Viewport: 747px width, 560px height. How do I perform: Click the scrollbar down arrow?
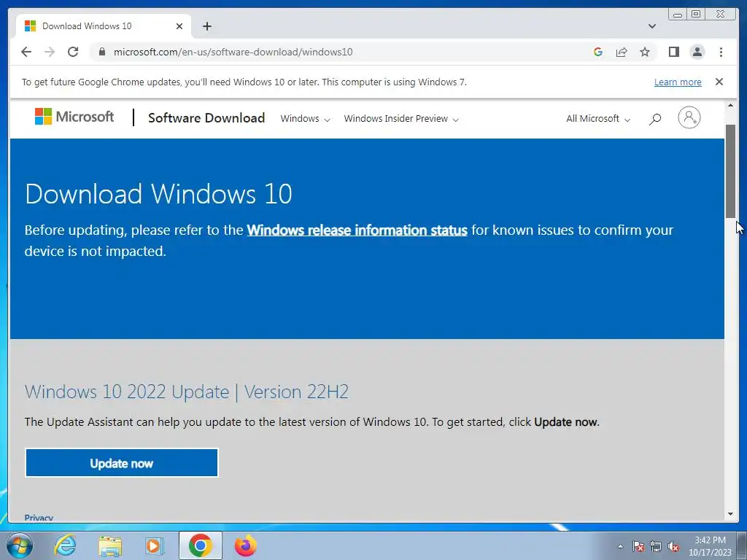point(730,514)
